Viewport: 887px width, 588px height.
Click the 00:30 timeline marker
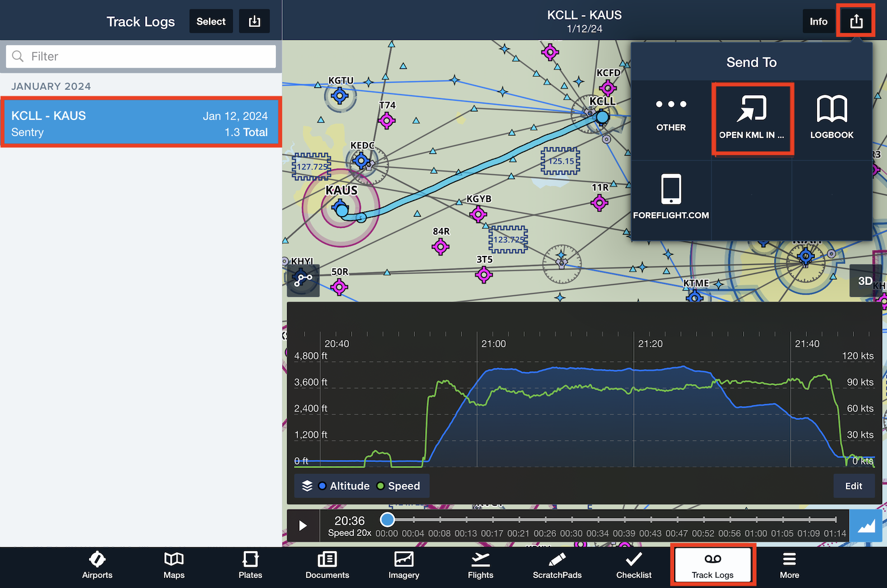pyautogui.click(x=571, y=533)
